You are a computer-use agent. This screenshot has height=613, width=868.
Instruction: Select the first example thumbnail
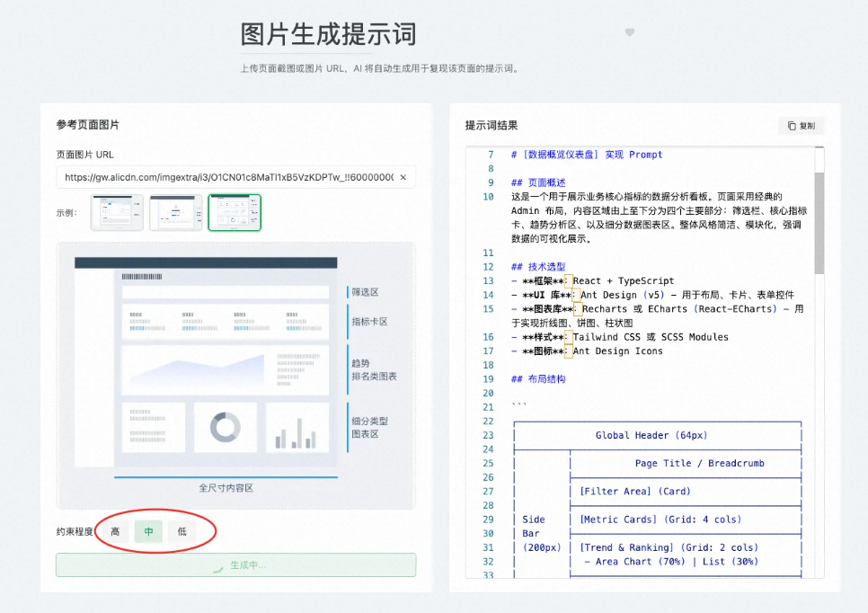click(117, 213)
